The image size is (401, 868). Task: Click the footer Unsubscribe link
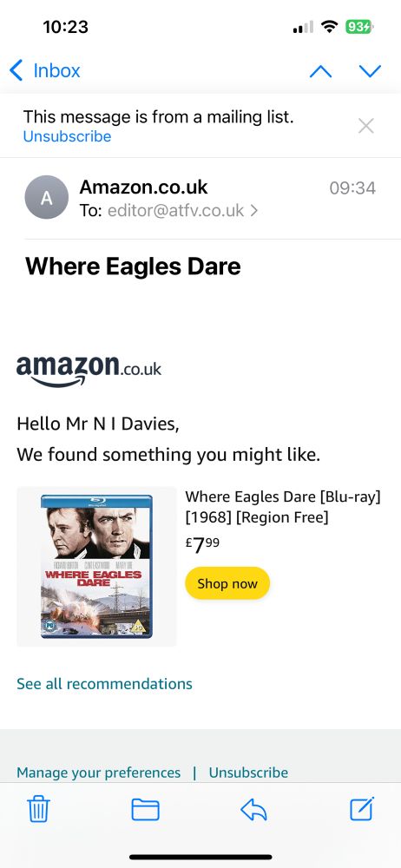tap(248, 773)
